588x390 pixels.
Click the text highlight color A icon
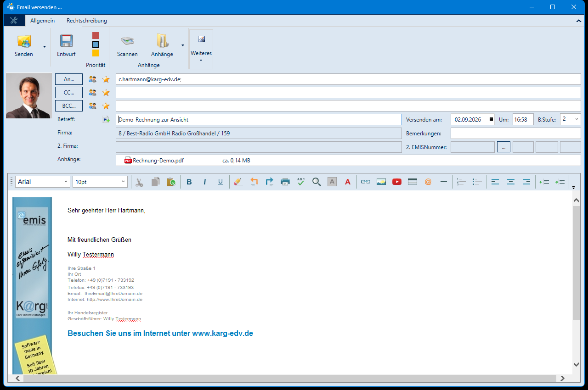[x=332, y=182]
